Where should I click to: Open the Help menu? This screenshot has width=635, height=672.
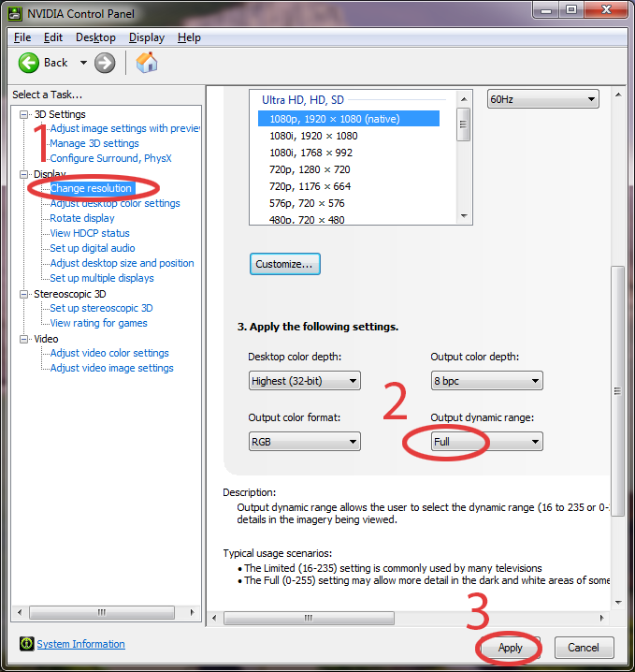(x=189, y=37)
